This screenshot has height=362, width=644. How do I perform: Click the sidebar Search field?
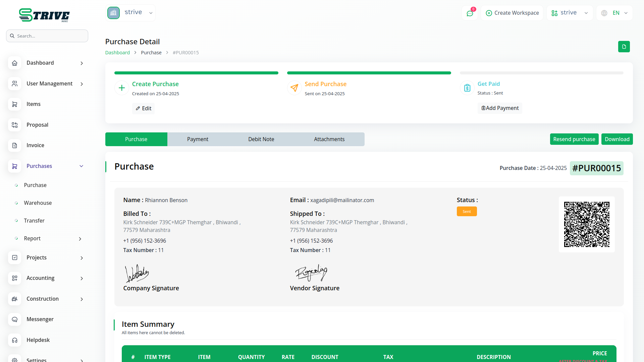47,36
